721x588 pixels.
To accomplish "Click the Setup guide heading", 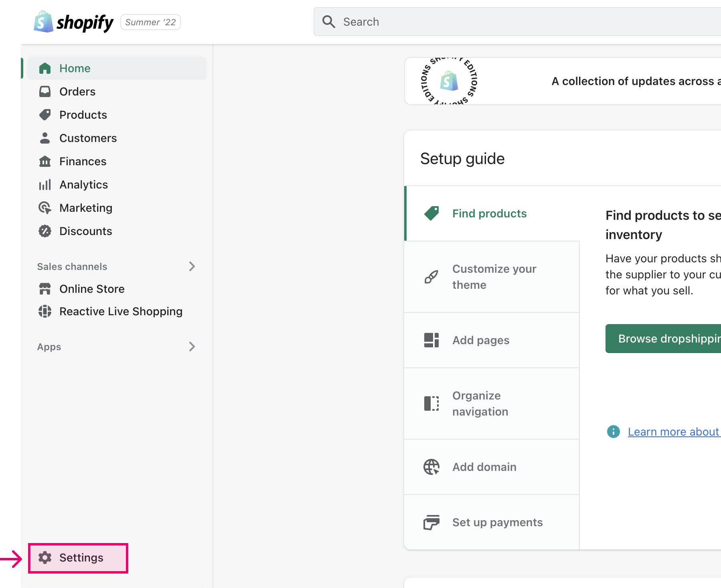I will [x=462, y=159].
